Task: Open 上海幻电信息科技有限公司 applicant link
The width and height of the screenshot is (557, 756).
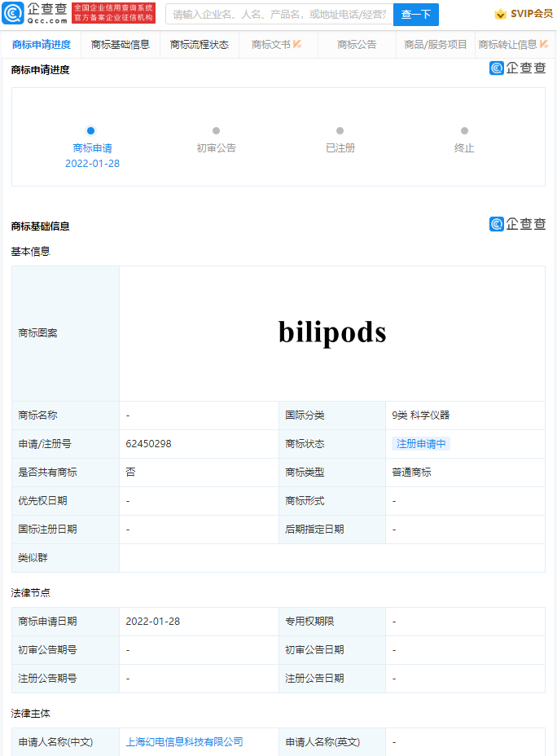Action: (x=185, y=741)
